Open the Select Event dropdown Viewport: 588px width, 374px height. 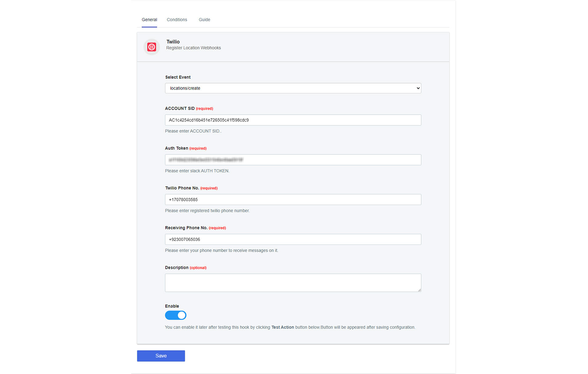point(293,88)
